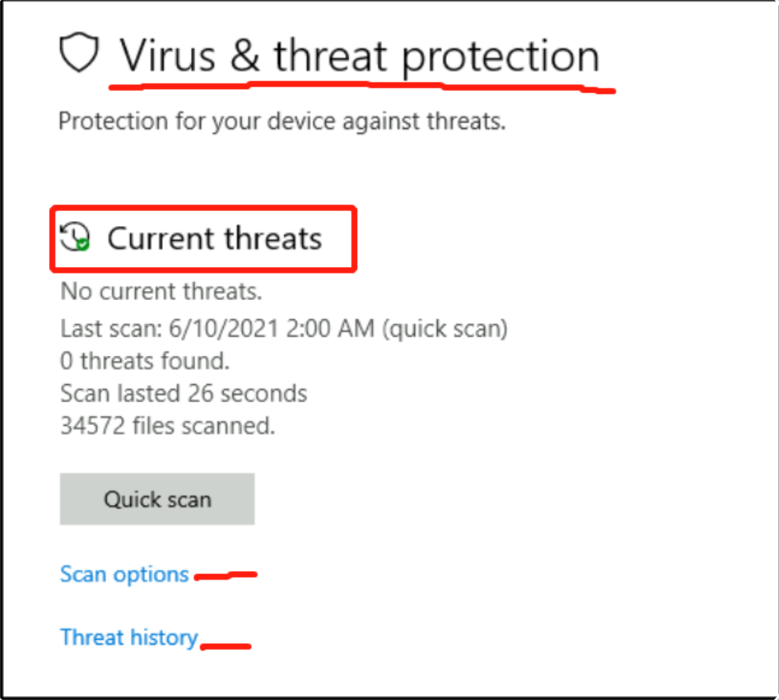779x700 pixels.
Task: Click the word 'protection' in the title
Action: click(501, 58)
